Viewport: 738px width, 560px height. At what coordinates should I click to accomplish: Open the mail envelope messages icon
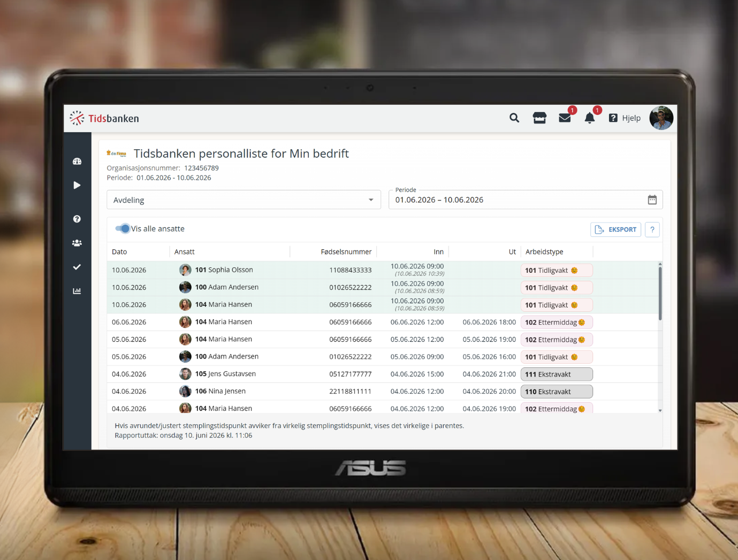565,118
